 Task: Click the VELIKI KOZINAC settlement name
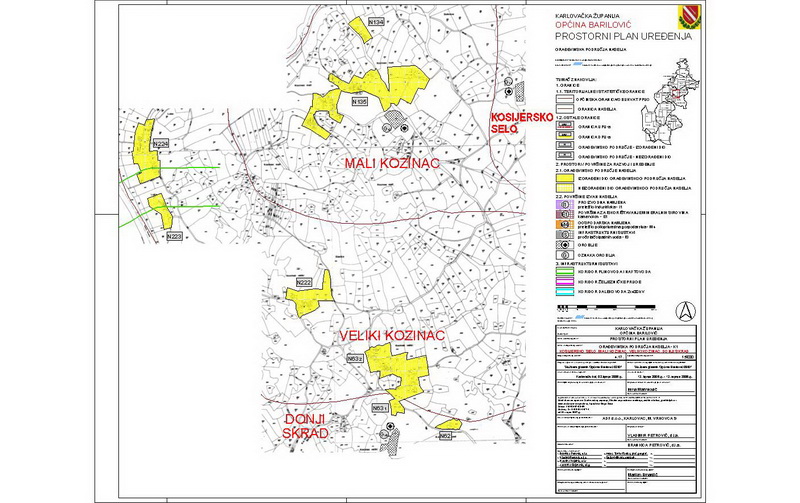[x=392, y=335]
